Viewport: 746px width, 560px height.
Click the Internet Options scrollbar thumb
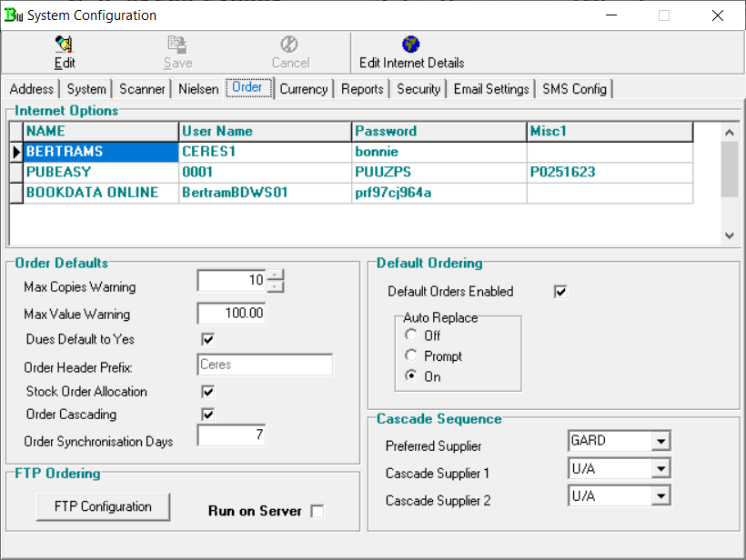730,169
